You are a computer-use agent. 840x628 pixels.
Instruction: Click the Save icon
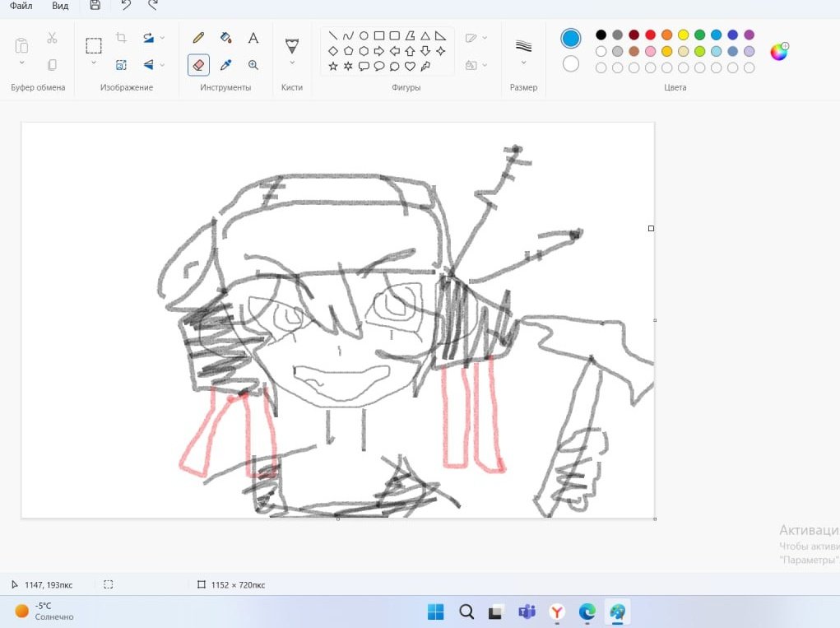94,7
